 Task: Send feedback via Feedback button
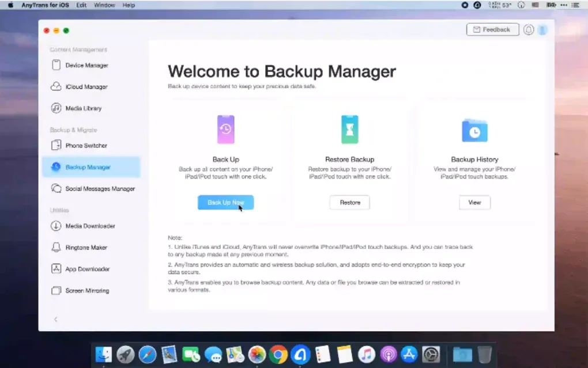tap(492, 29)
